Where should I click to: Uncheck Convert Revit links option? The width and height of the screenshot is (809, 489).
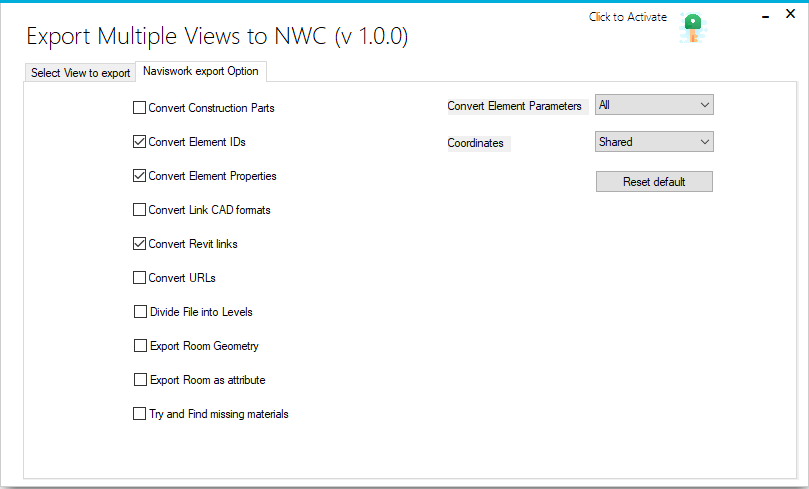139,244
